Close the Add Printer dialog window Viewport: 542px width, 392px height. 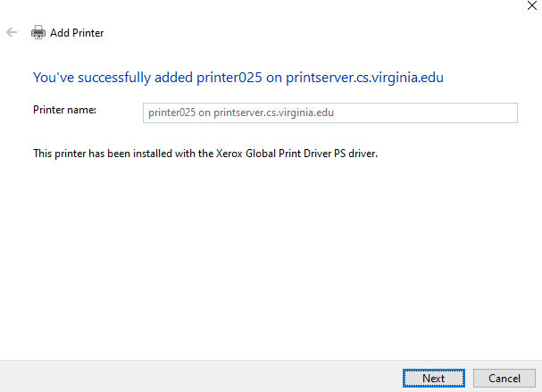pos(530,5)
